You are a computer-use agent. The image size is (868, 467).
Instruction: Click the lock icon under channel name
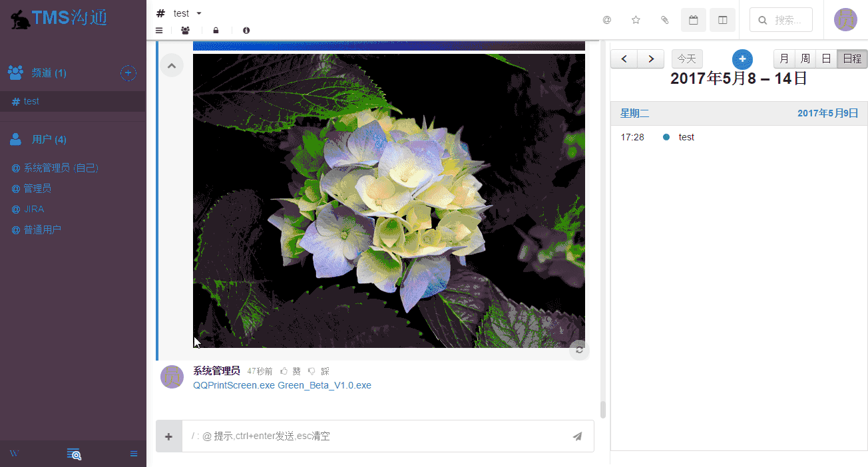[x=216, y=31]
